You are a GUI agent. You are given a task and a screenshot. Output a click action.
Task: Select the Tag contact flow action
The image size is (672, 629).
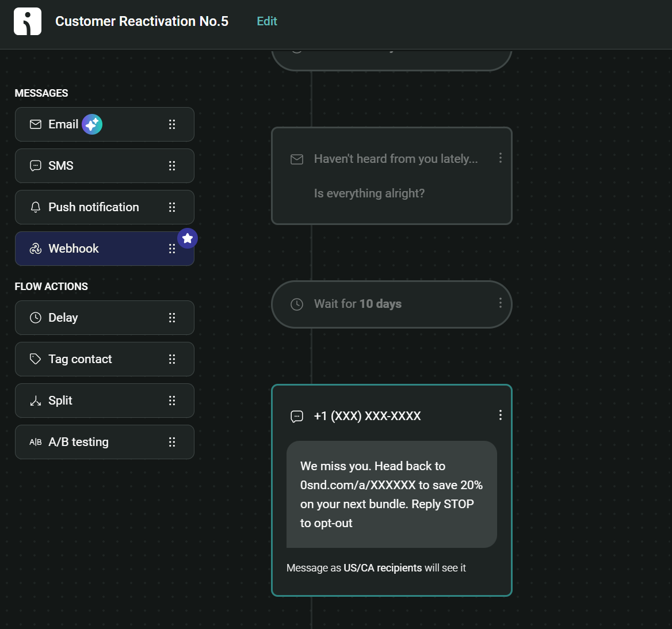[x=105, y=359]
